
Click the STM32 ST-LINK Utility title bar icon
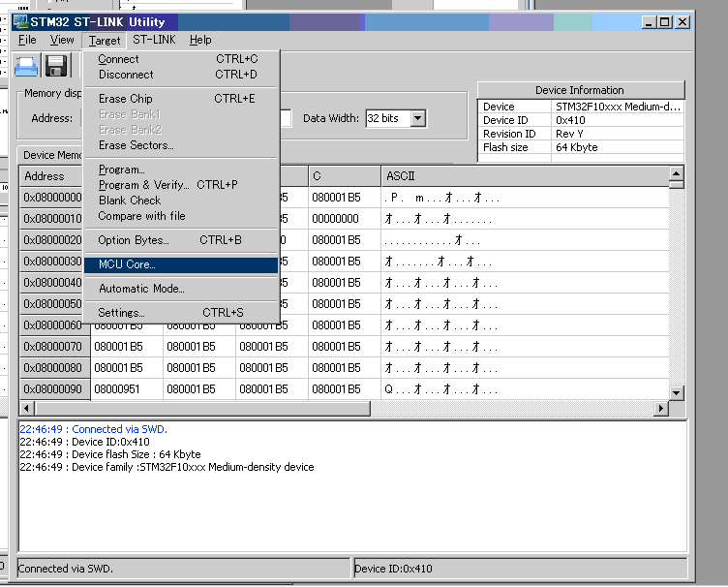[20, 22]
